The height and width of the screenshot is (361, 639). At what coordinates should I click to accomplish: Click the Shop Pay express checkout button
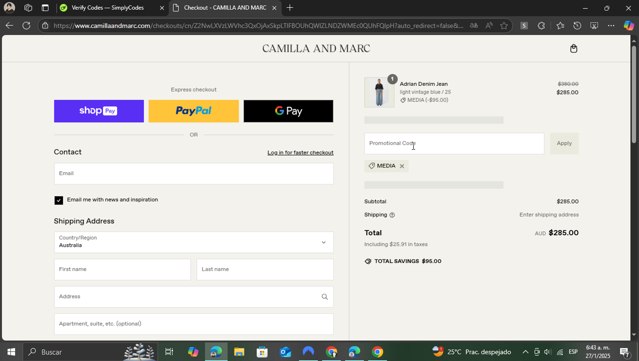pos(99,111)
